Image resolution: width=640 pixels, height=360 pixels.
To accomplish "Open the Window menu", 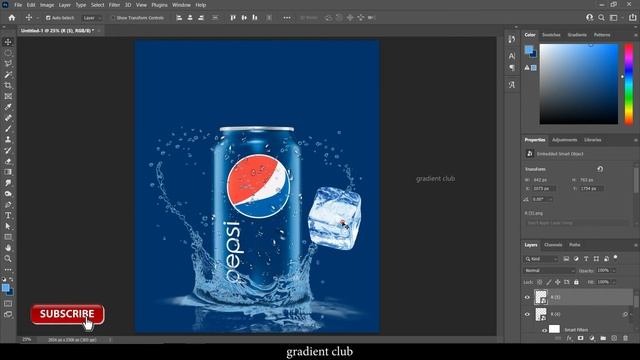I will coord(181,5).
